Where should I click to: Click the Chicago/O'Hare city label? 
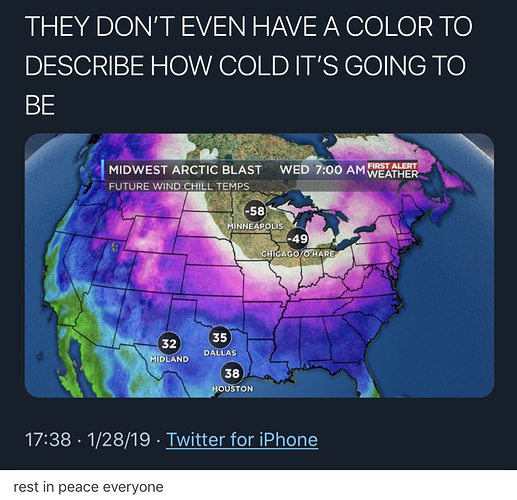point(297,254)
